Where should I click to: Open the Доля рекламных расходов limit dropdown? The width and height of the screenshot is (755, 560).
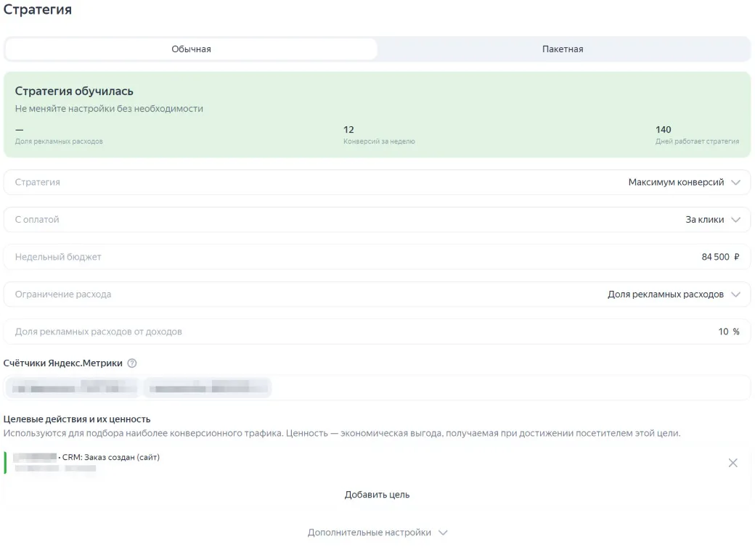pyautogui.click(x=377, y=295)
